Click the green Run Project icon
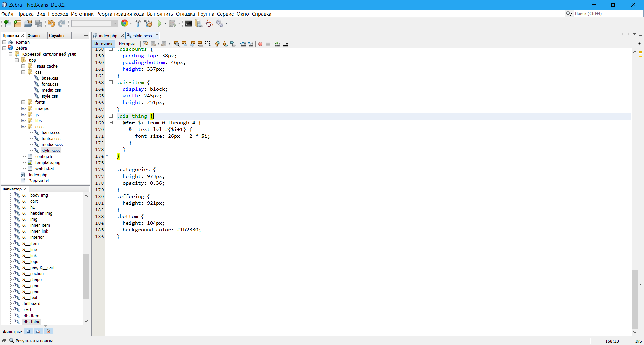The height and width of the screenshot is (345, 644). coord(160,23)
